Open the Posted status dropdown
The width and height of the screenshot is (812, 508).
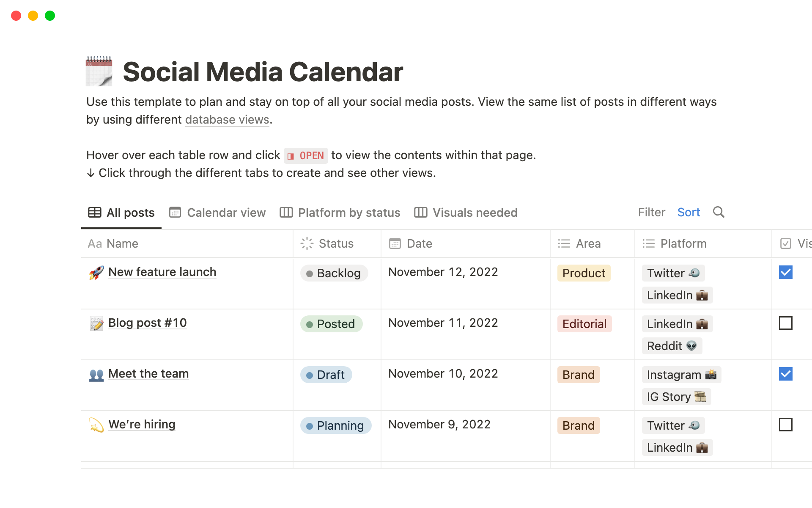coord(331,324)
